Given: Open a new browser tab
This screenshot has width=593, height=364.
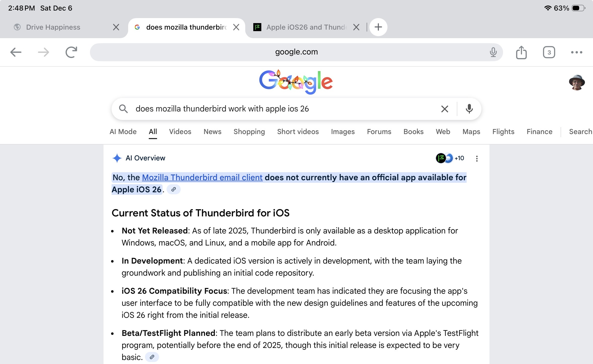Looking at the screenshot, I should (378, 27).
